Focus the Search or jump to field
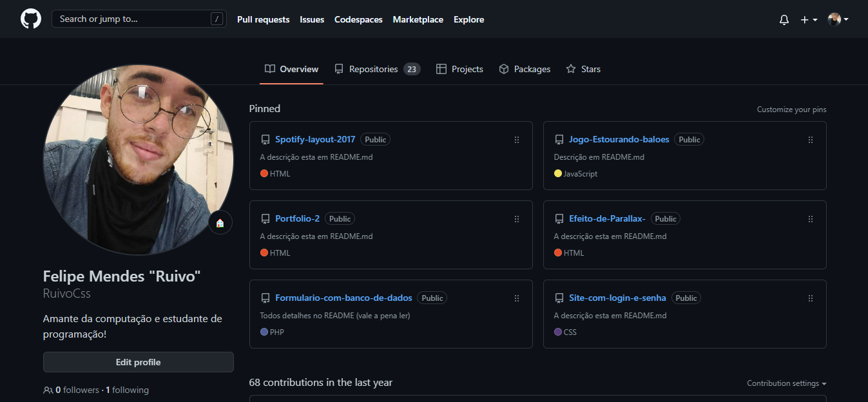The image size is (868, 402). [139, 19]
